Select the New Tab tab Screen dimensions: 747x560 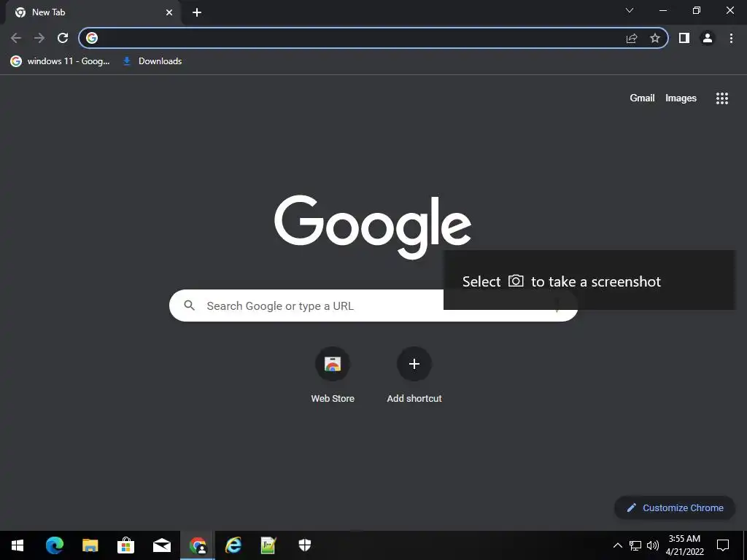93,12
